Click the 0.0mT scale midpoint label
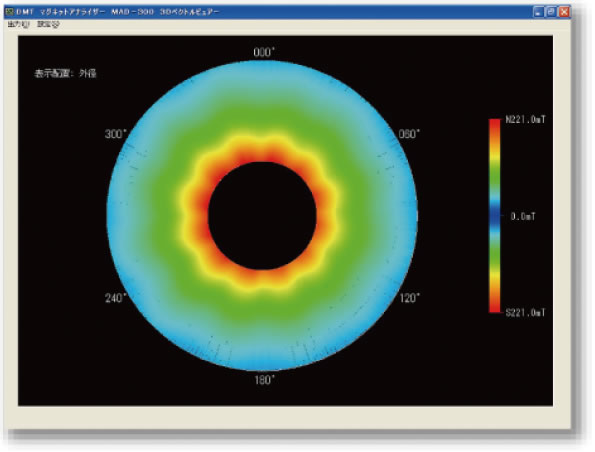This screenshot has height=452, width=595. point(523,217)
